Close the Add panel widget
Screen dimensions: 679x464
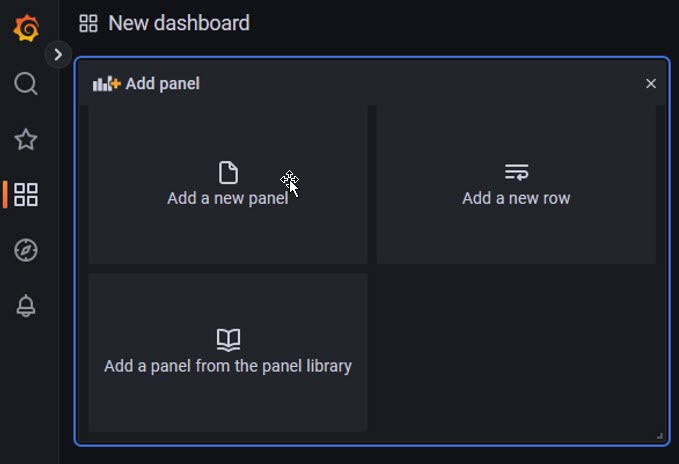pyautogui.click(x=651, y=84)
